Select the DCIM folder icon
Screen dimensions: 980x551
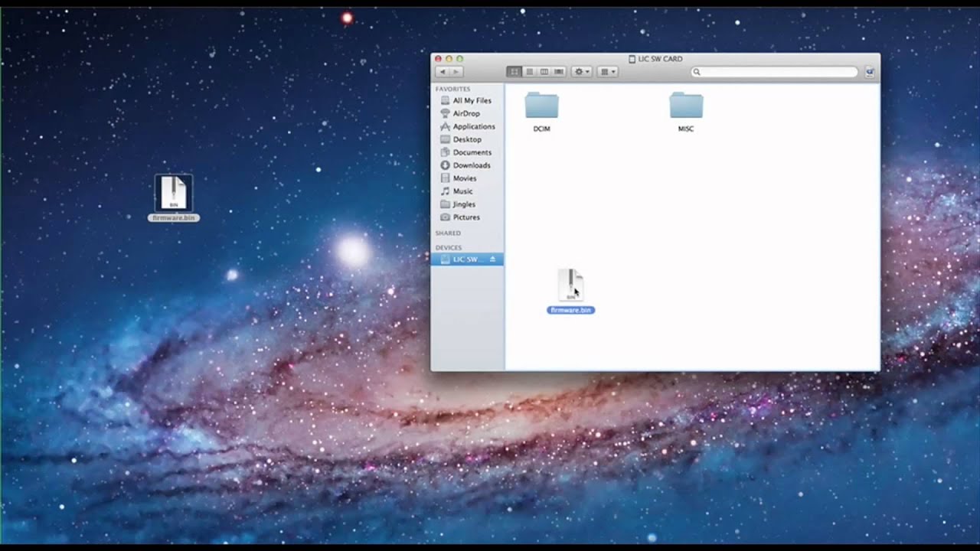[x=541, y=105]
